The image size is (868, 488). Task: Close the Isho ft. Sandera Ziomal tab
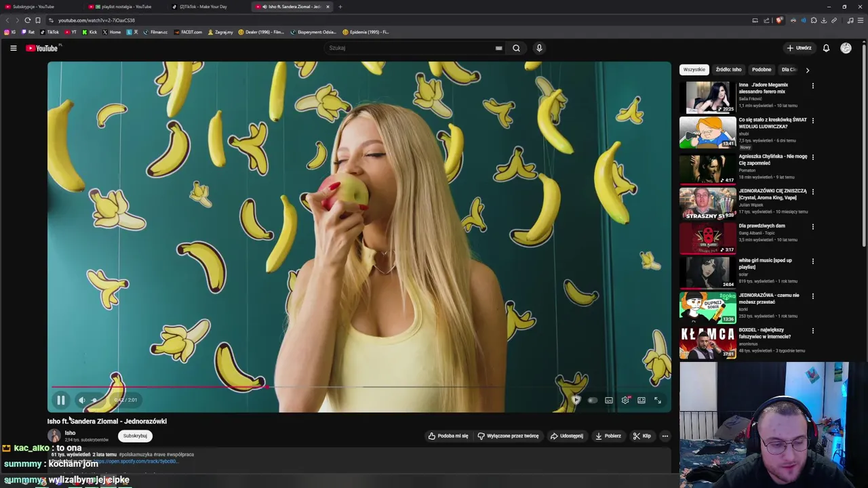point(328,7)
